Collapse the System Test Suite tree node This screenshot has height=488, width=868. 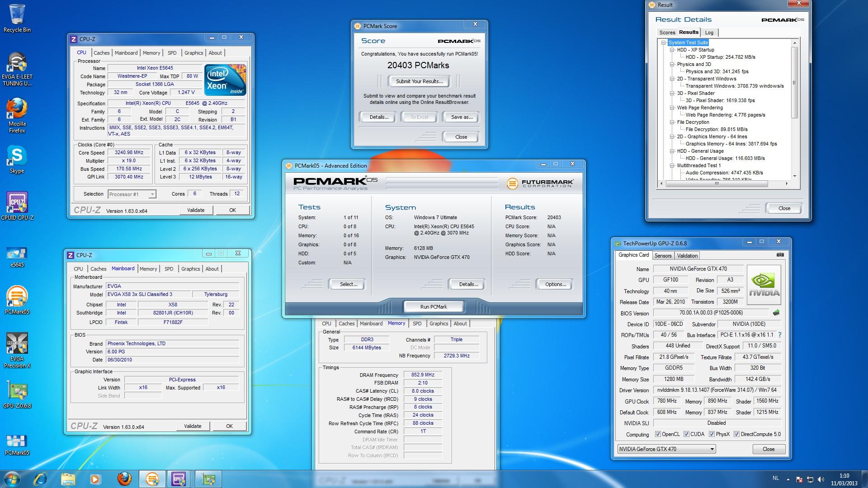(x=664, y=42)
